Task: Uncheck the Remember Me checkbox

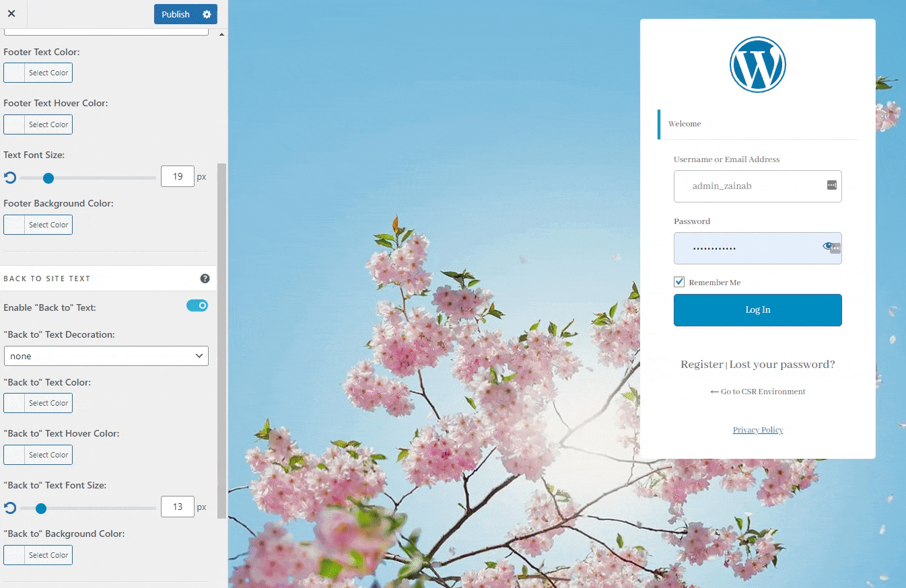Action: tap(679, 282)
